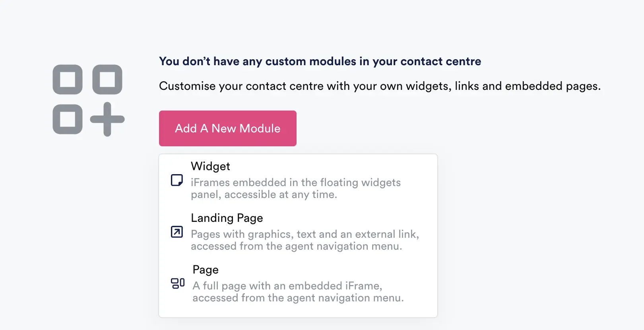644x330 pixels.
Task: Select the contact centre customisation subtitle text
Action: (380, 86)
